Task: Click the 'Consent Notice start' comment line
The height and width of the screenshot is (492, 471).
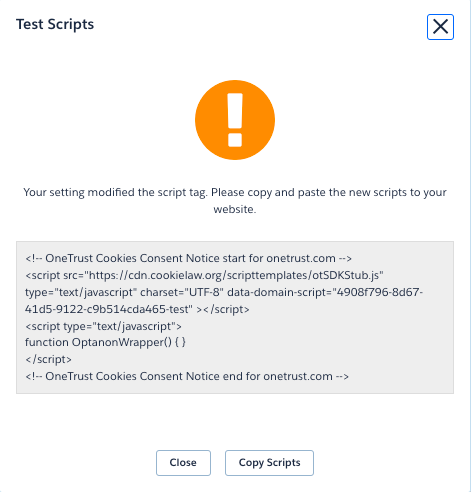Action: [188, 258]
